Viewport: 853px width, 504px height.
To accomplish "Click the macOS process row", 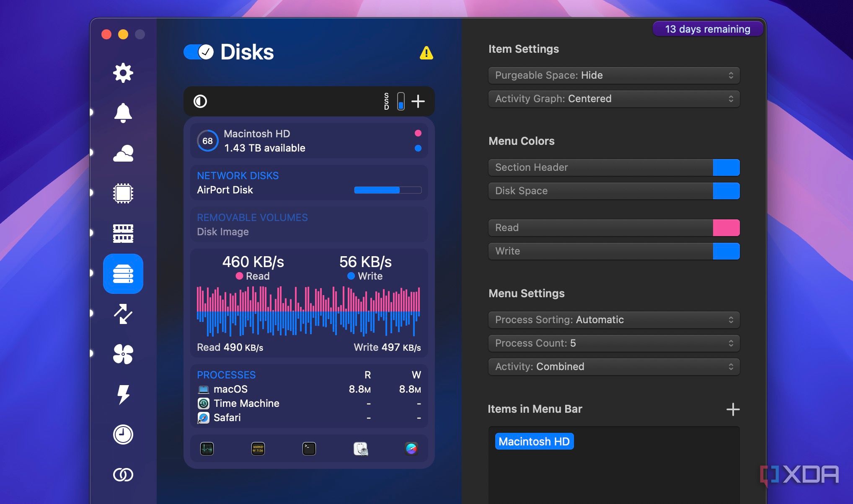I will coord(309,389).
